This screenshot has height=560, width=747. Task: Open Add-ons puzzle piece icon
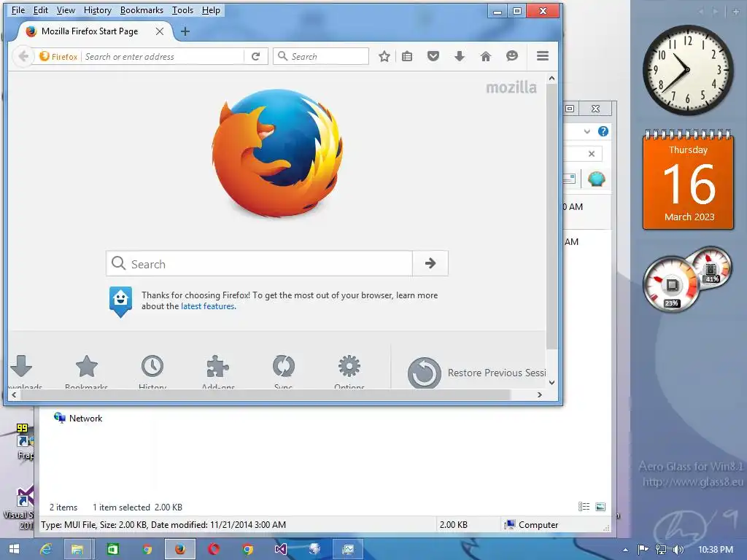point(218,367)
